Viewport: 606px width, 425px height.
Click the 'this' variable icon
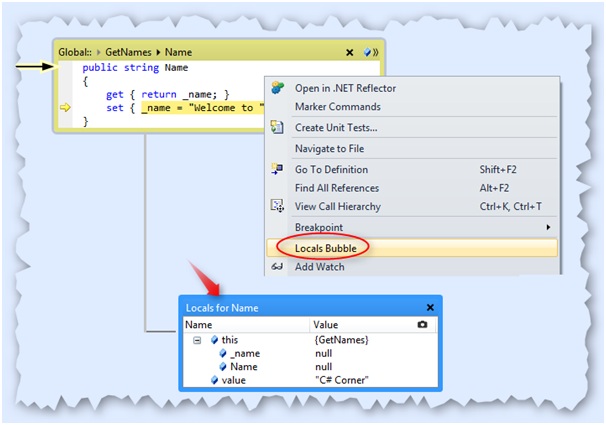214,340
